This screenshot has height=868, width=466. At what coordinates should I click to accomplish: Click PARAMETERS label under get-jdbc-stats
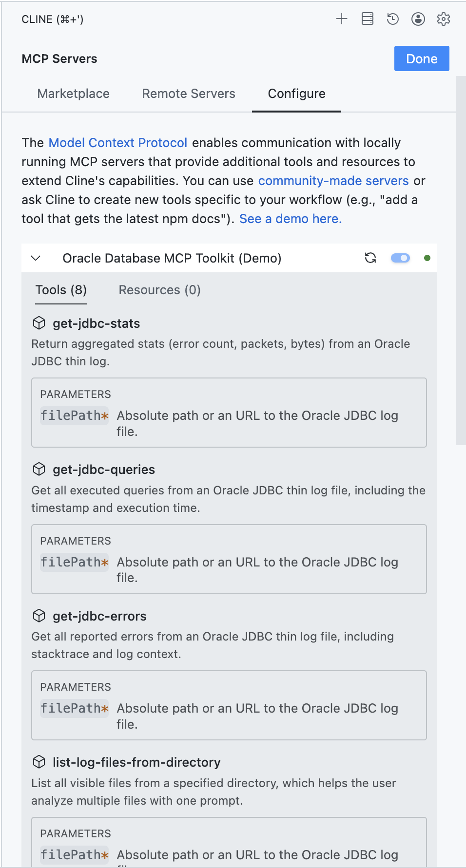tap(76, 394)
